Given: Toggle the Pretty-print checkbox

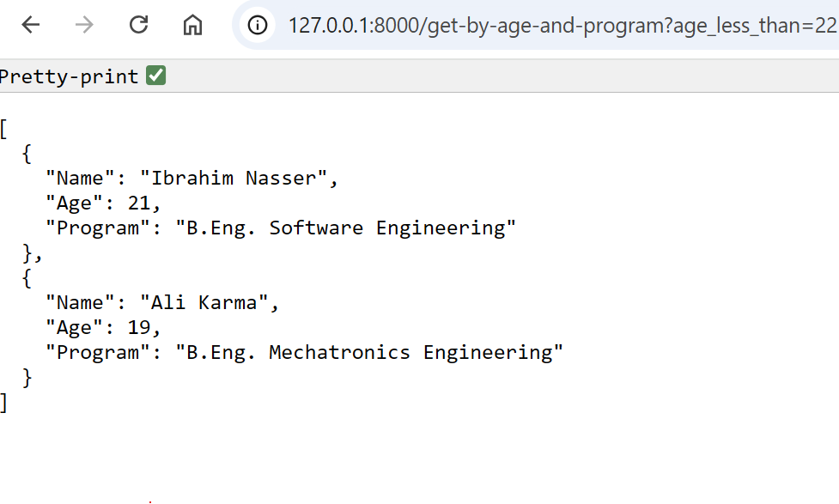Looking at the screenshot, I should tap(155, 76).
